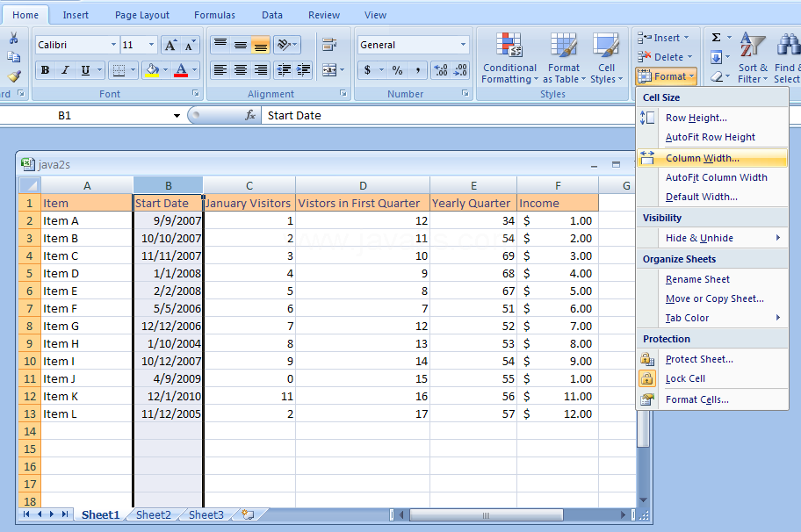
Task: Choose Protect Sheet menu item
Action: [x=711, y=359]
